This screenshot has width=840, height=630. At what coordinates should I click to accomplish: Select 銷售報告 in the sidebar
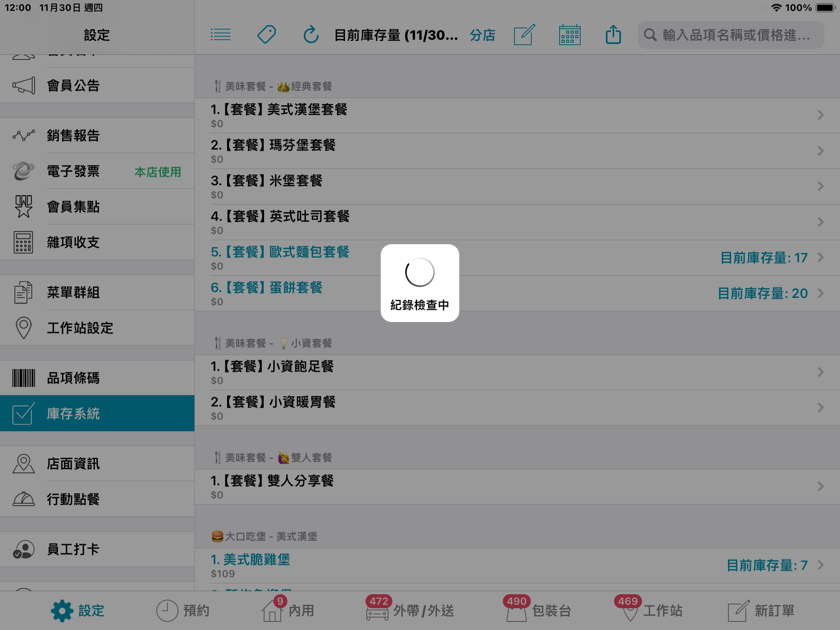click(97, 136)
